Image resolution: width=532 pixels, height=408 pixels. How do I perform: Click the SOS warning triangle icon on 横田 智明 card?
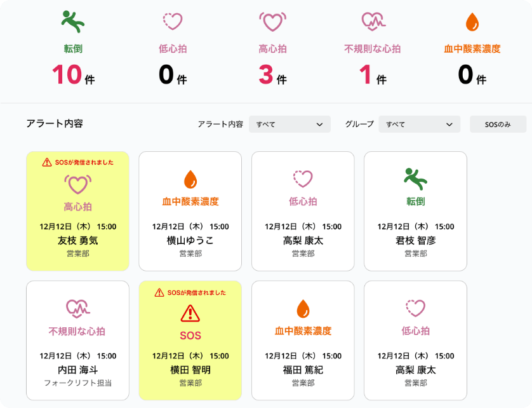(190, 313)
